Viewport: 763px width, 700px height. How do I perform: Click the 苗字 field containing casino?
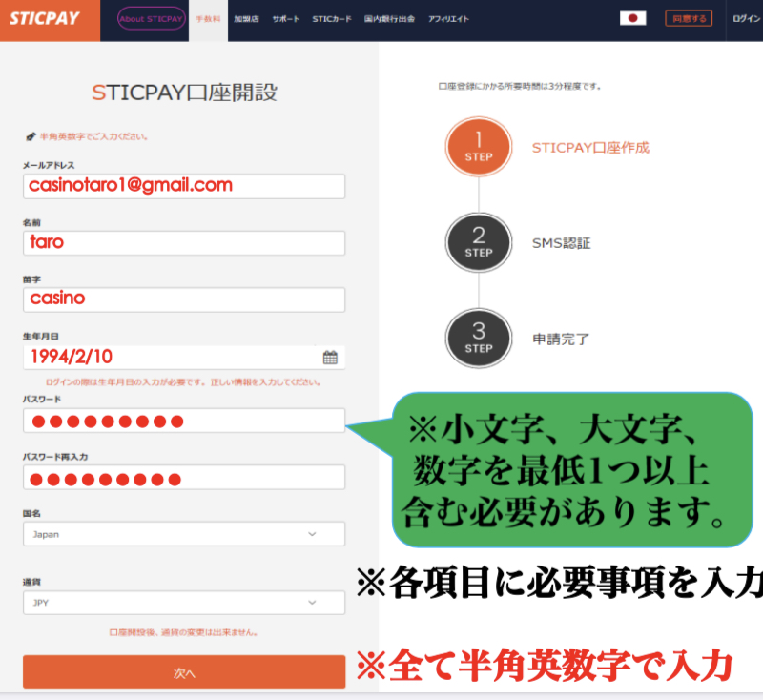184,299
